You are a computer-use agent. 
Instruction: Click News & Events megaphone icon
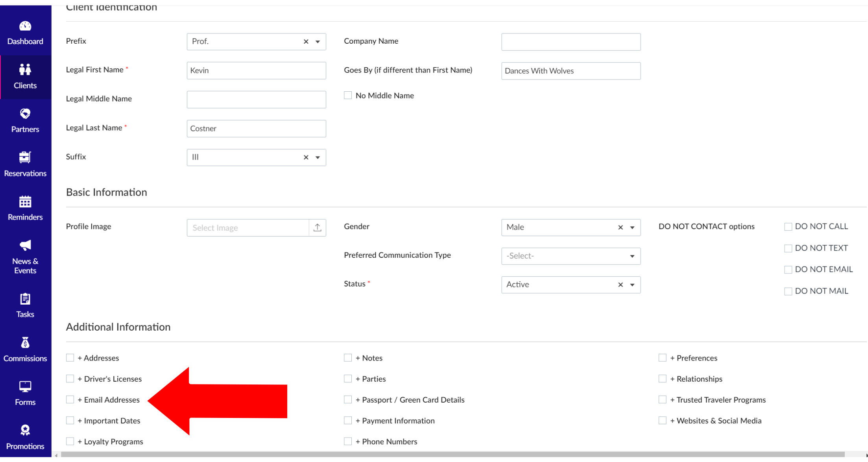(x=25, y=246)
